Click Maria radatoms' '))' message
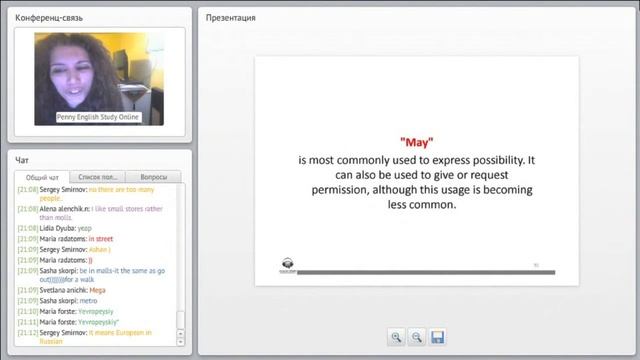The width and height of the screenshot is (640, 360). [55, 260]
